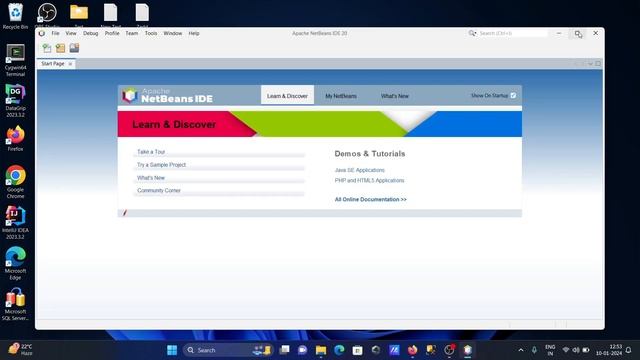
Task: Open the Microsoft Edge desktop shortcut
Action: tap(16, 263)
